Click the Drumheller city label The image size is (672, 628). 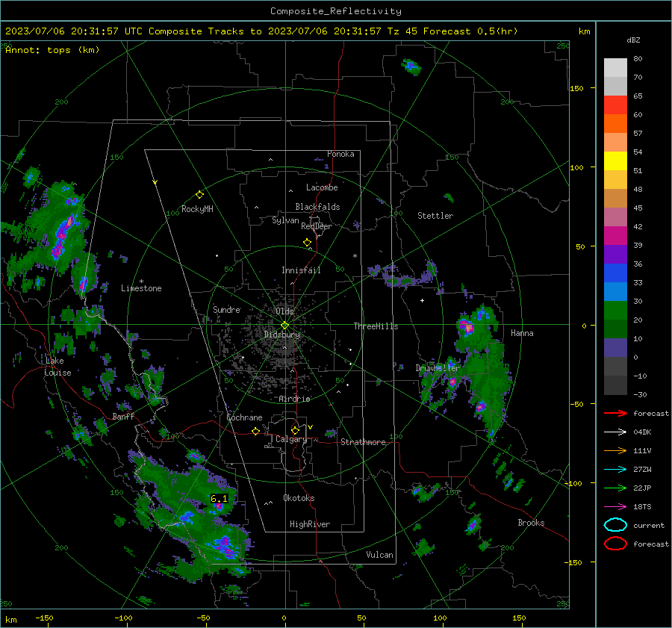438,368
